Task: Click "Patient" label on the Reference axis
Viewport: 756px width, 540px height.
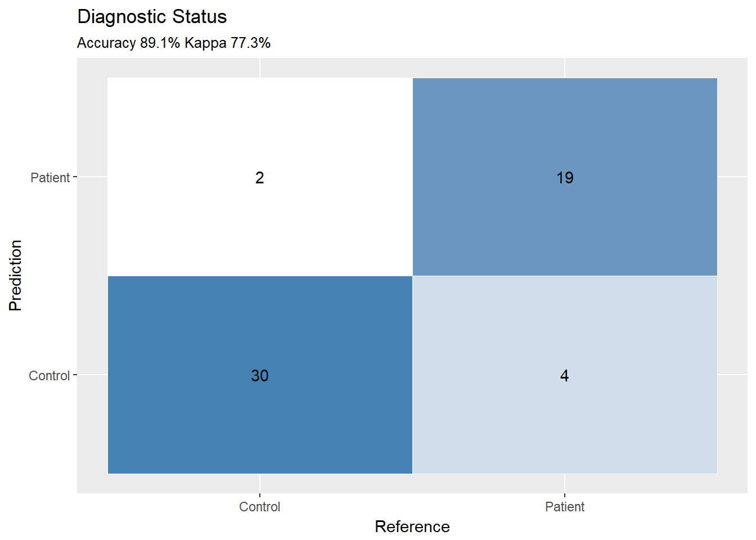Action: pos(564,507)
